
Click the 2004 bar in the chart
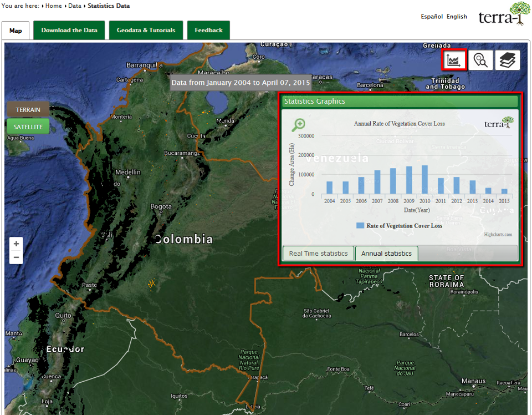(329, 188)
